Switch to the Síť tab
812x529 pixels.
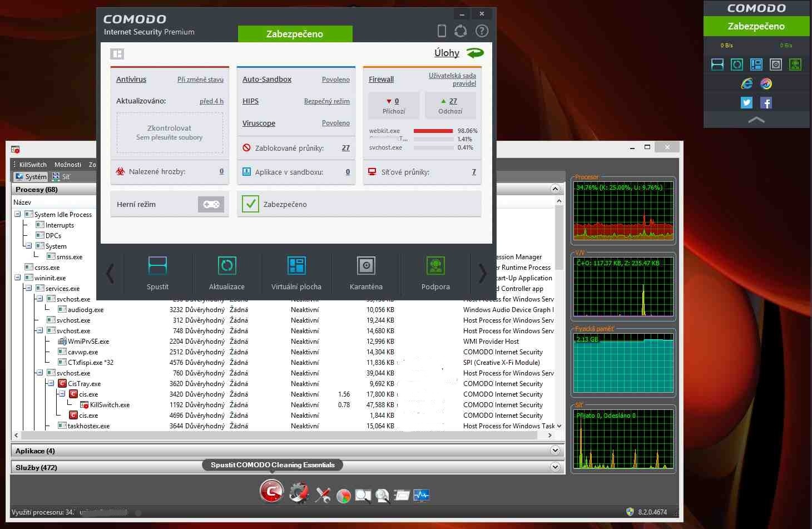click(x=61, y=177)
